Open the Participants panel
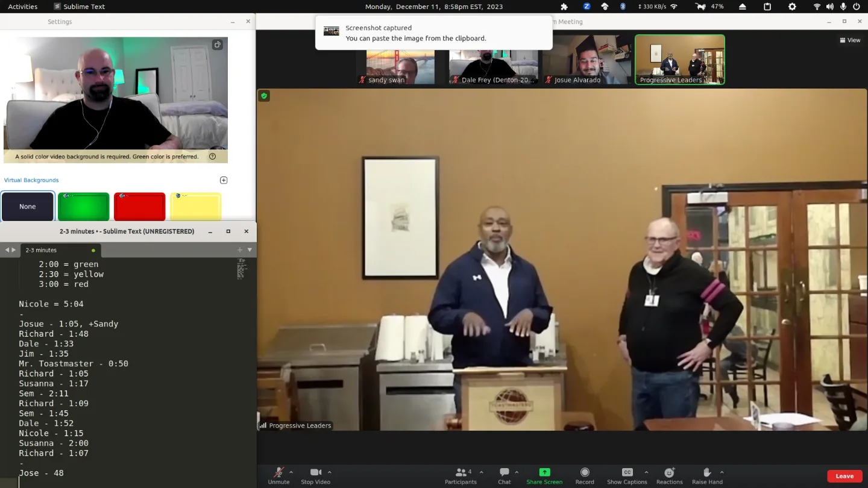Image resolution: width=868 pixels, height=488 pixels. (461, 475)
